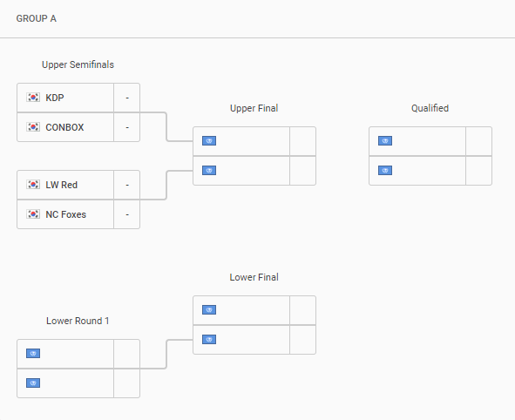Click the flag icon beside NC Foxes
Image resolution: width=515 pixels, height=420 pixels.
click(x=33, y=214)
